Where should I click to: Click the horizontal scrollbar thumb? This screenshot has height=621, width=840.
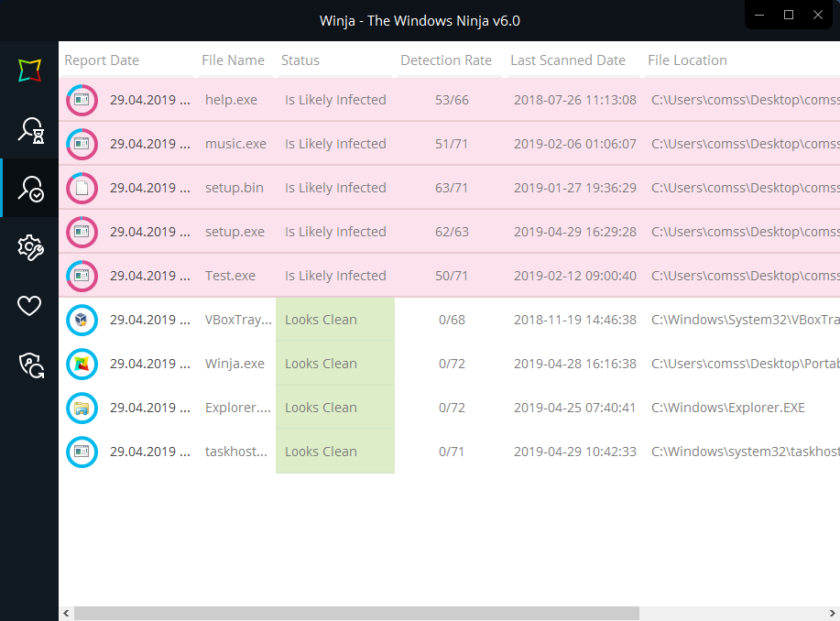pyautogui.click(x=356, y=613)
